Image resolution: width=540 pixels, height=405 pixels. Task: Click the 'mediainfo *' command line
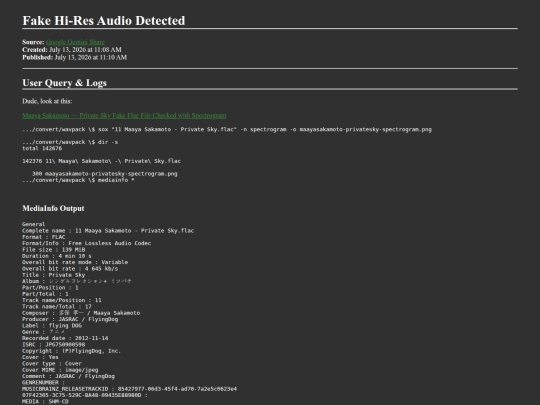[78, 180]
